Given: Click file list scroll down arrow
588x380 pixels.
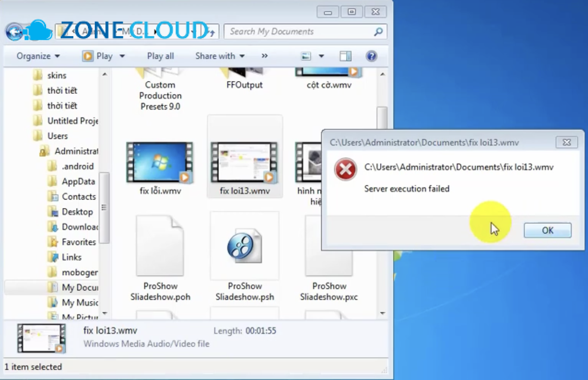Looking at the screenshot, I should tap(382, 313).
